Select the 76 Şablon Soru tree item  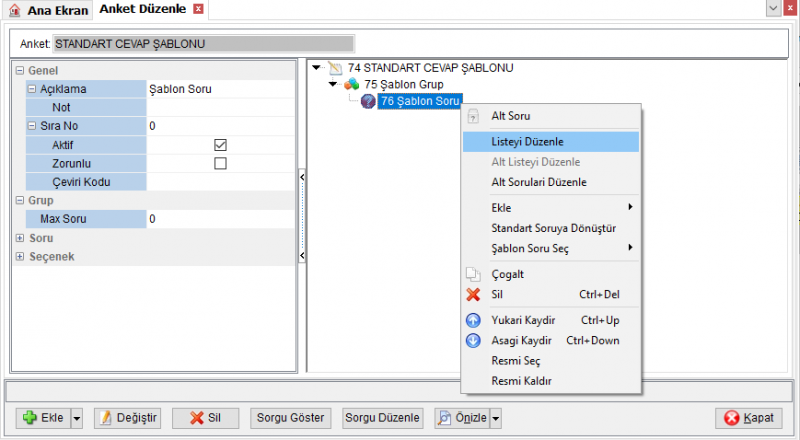(x=420, y=101)
